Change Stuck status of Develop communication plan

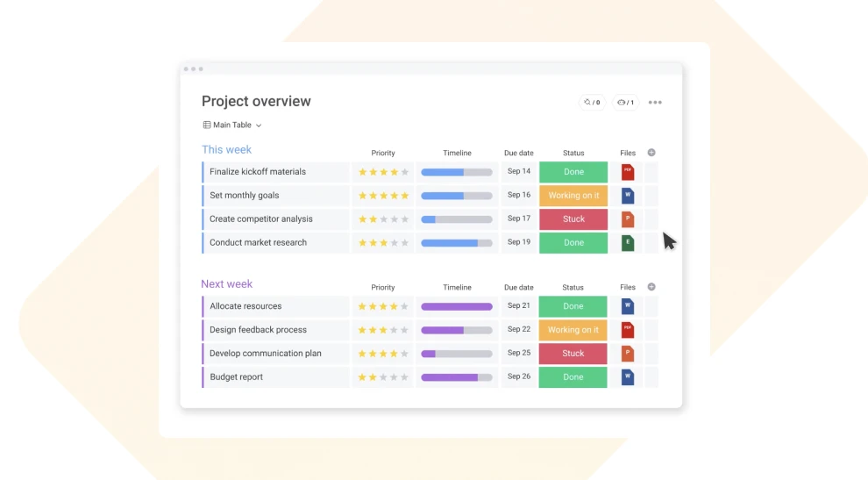click(x=573, y=353)
